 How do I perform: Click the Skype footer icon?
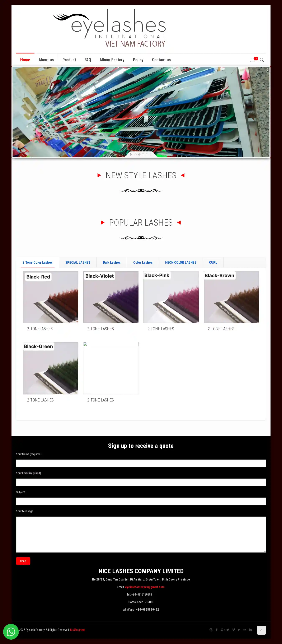[x=211, y=630]
